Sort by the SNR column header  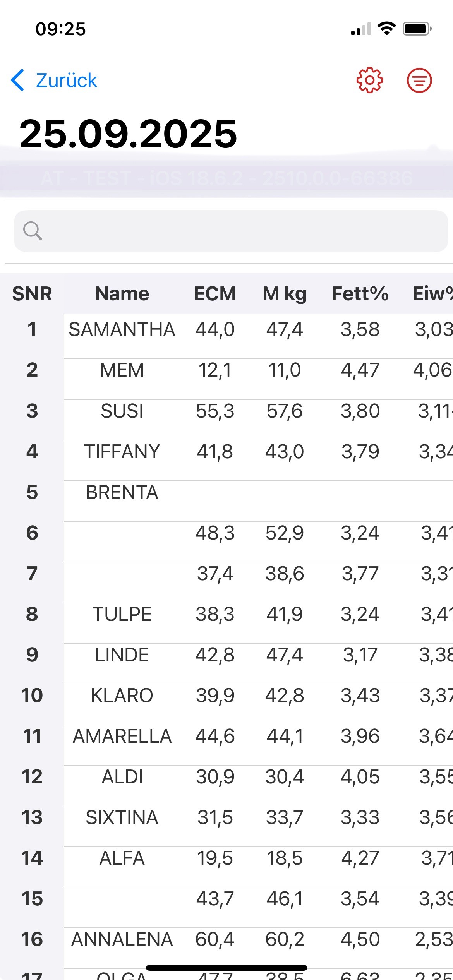(32, 293)
